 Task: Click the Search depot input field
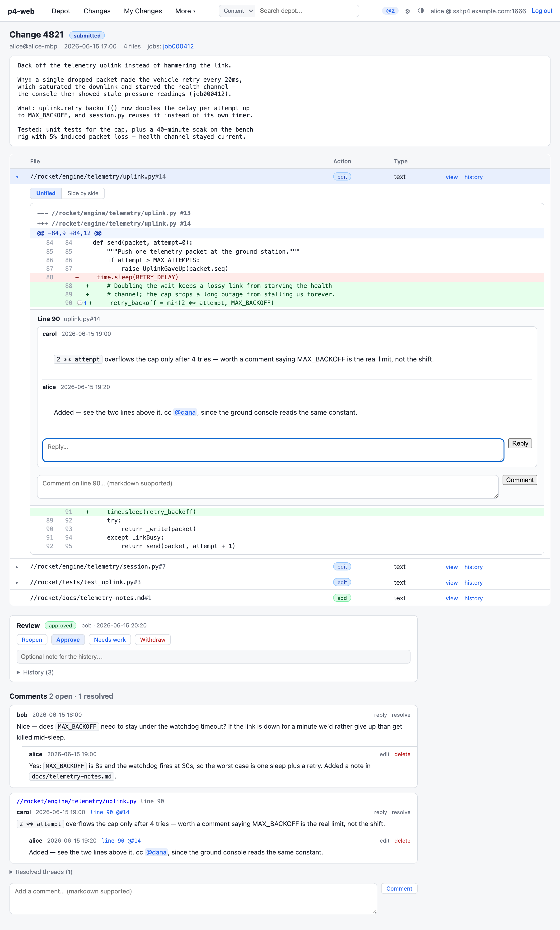(307, 11)
